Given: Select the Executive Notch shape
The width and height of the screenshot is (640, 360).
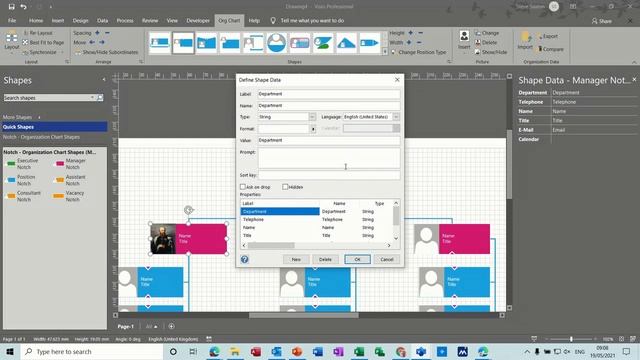Looking at the screenshot, I should pyautogui.click(x=23, y=164).
